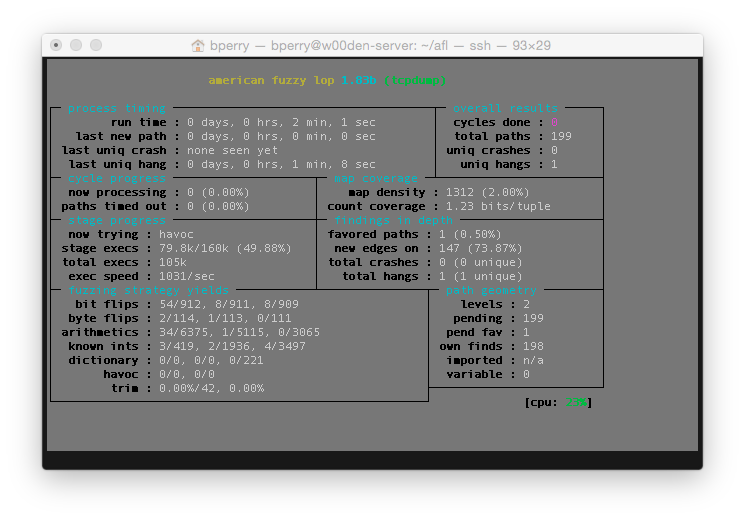Click the map density value 1312 (2.00%)
The image size is (745, 520).
(x=487, y=193)
